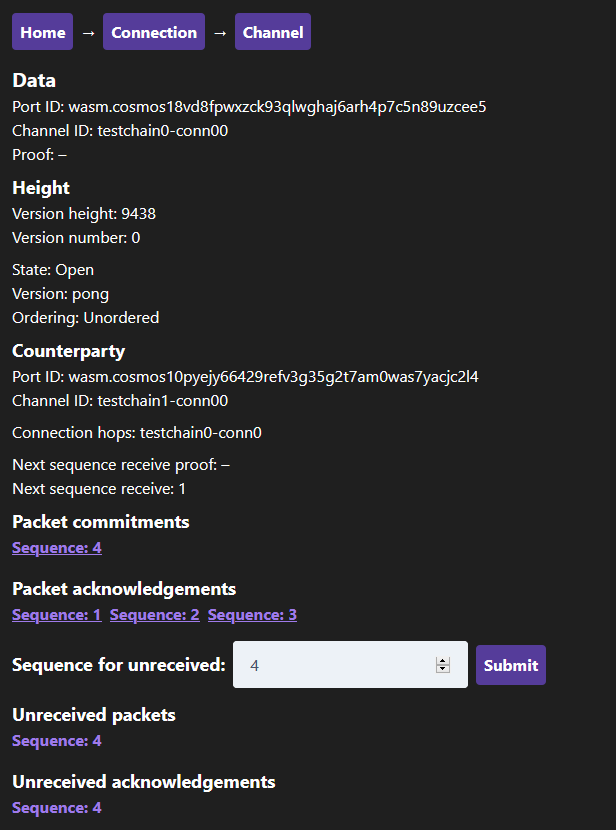Viewport: 616px width, 830px height.
Task: Decrease the sequence number with the down arrow
Action: (x=443, y=669)
